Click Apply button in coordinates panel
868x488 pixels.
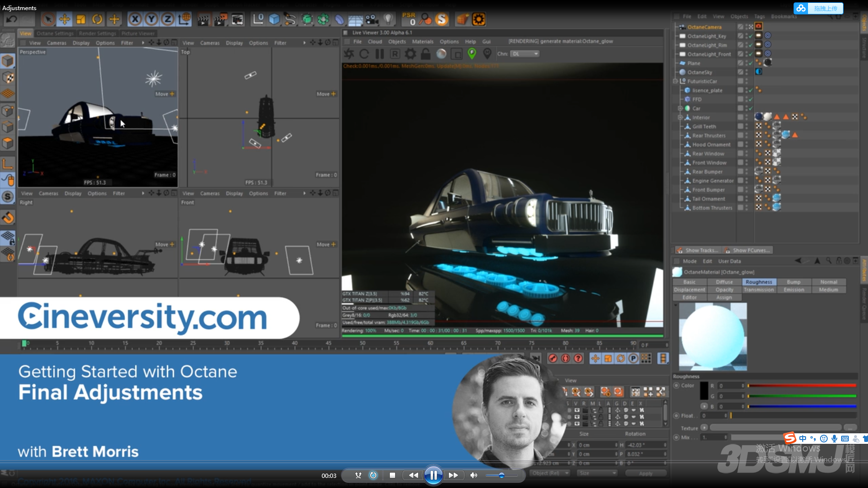point(646,474)
